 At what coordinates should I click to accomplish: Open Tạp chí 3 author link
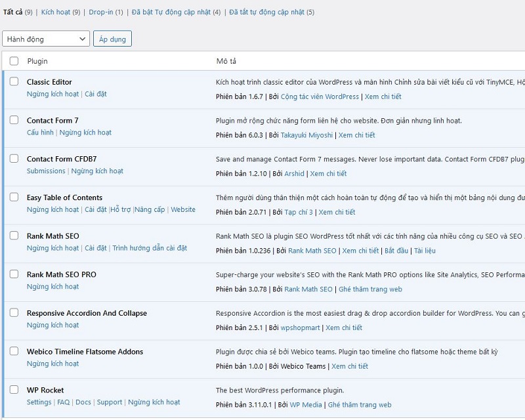coord(299,213)
